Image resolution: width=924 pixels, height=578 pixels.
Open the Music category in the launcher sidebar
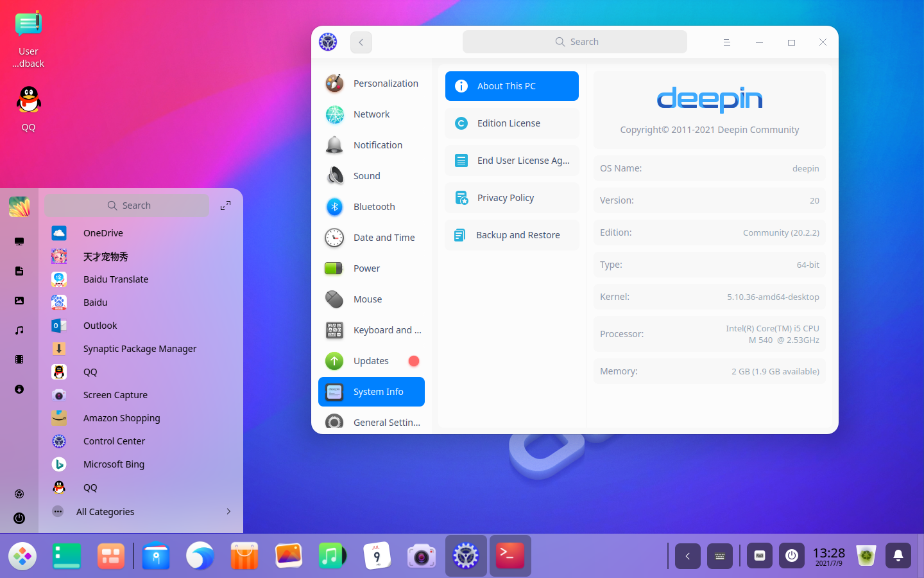pos(19,330)
